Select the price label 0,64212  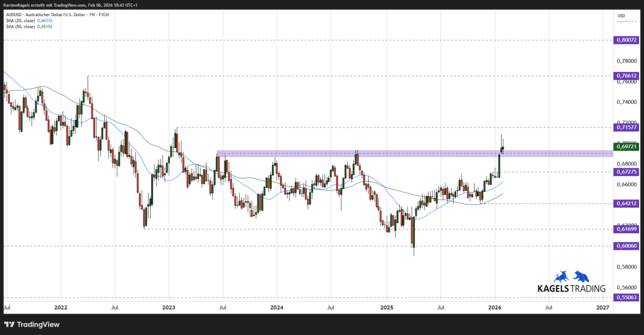pos(626,203)
